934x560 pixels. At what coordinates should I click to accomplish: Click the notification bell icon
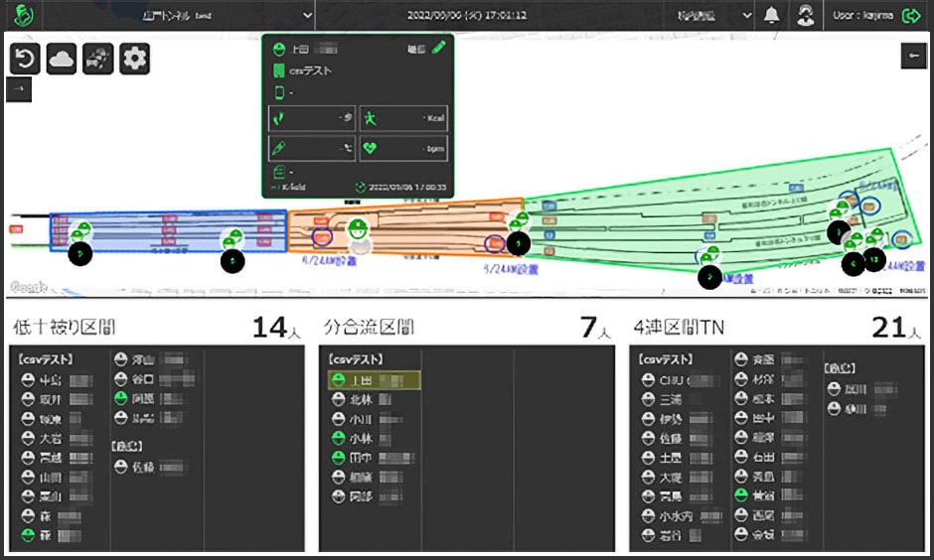pyautogui.click(x=771, y=16)
